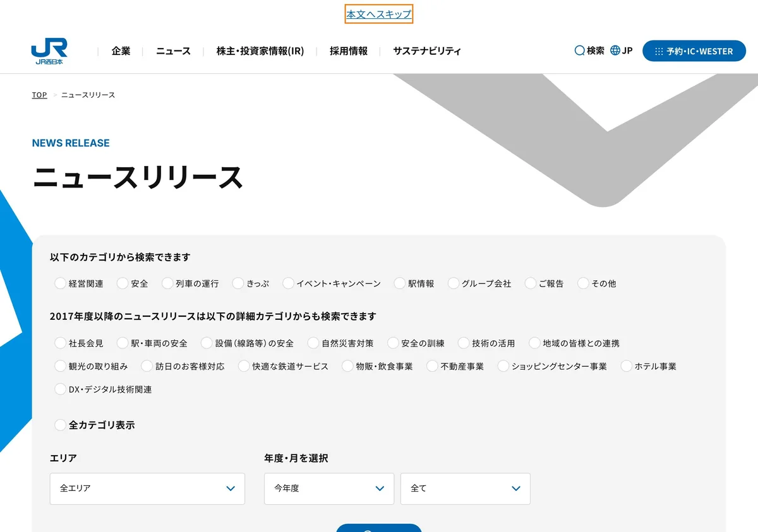
Task: Follow the 本文へスキップ link
Action: coord(379,14)
